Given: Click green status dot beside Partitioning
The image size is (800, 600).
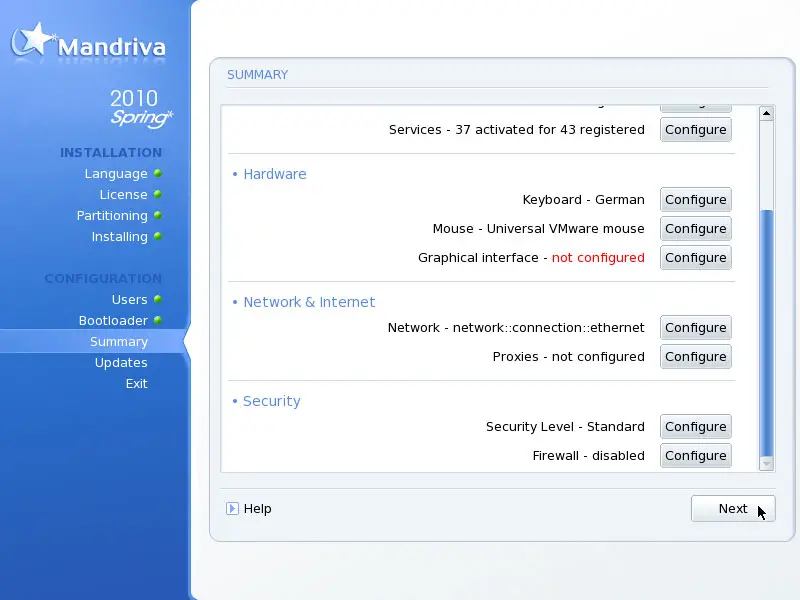Looking at the screenshot, I should 158,215.
